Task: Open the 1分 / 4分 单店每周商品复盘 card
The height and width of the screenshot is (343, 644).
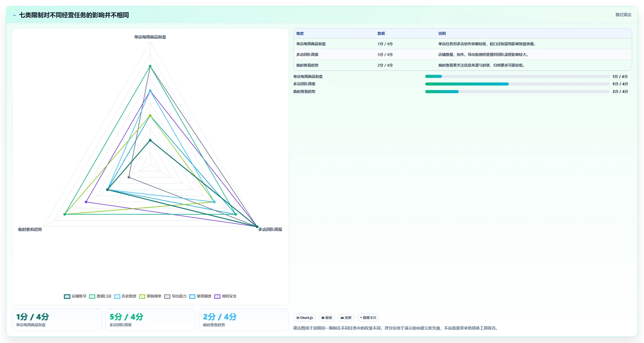Action: click(x=57, y=320)
